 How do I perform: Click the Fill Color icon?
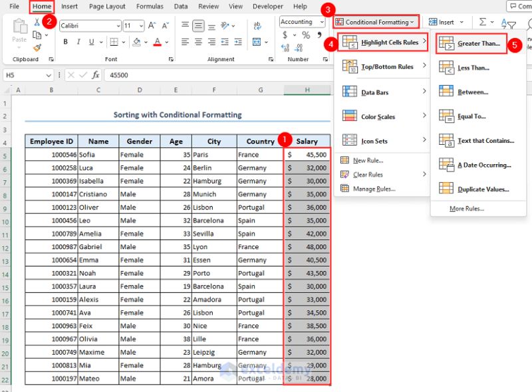click(x=136, y=42)
